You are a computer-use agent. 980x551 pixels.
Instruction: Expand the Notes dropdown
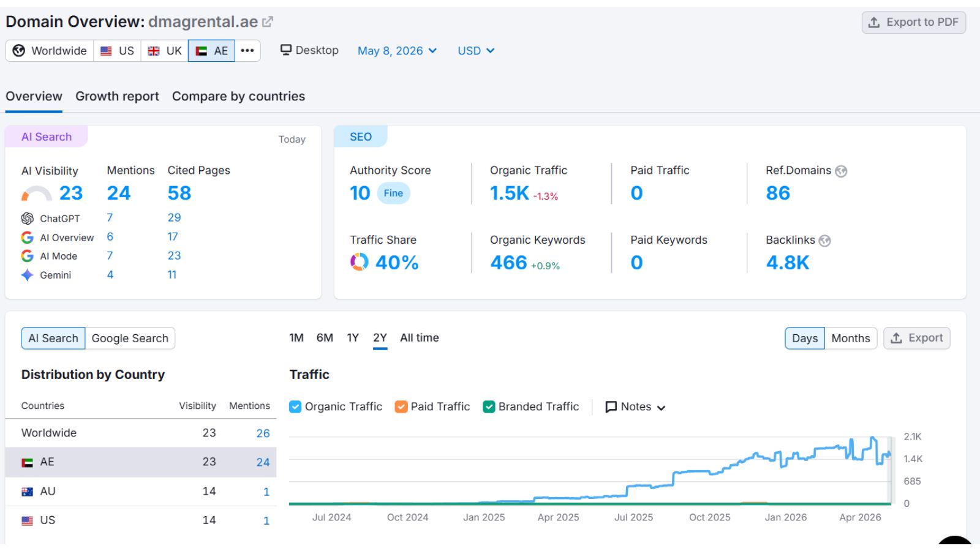tap(635, 407)
